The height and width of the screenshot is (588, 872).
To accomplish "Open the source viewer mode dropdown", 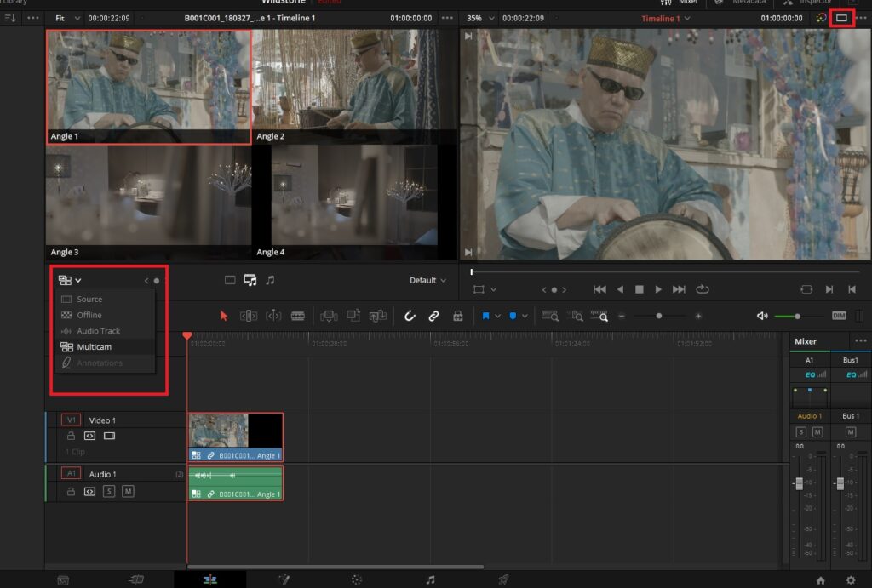I will point(70,280).
